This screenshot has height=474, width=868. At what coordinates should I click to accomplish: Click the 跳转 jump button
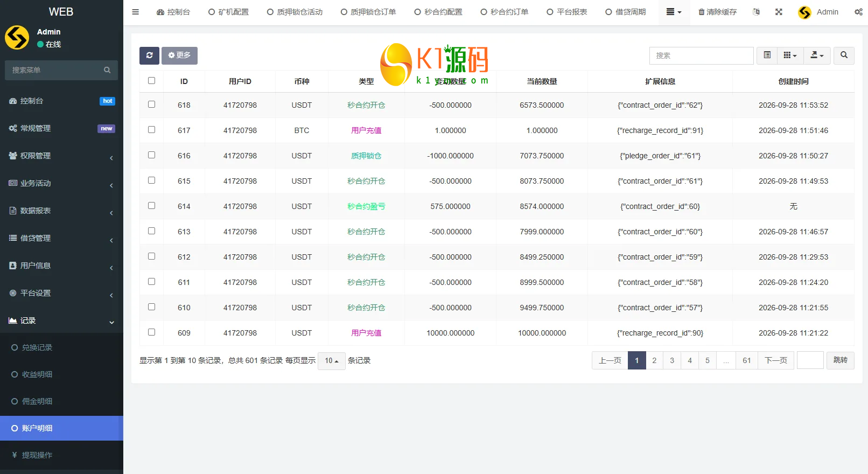pos(840,360)
